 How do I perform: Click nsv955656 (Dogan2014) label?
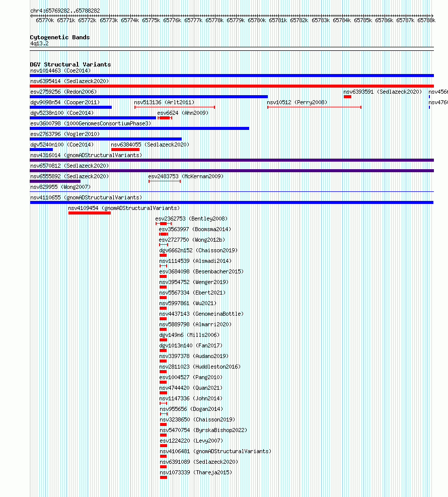tap(191, 409)
